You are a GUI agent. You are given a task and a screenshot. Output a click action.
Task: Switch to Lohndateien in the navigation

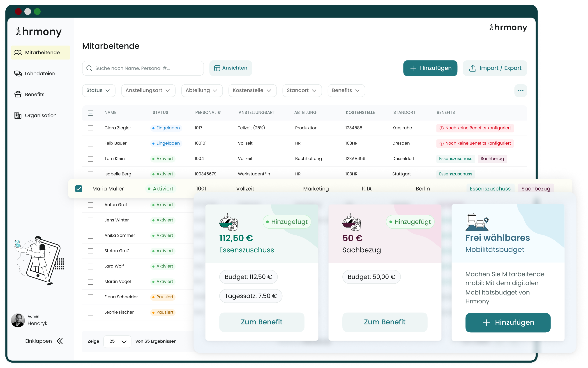39,73
